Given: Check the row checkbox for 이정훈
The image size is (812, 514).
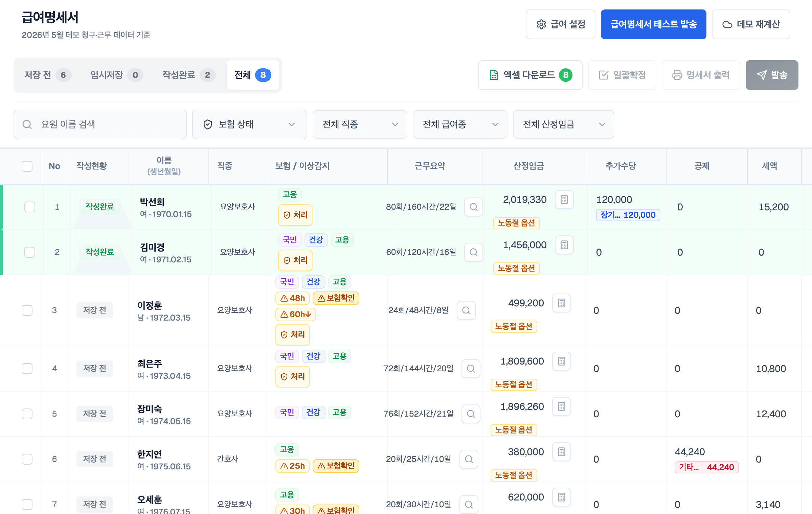Looking at the screenshot, I should (27, 310).
